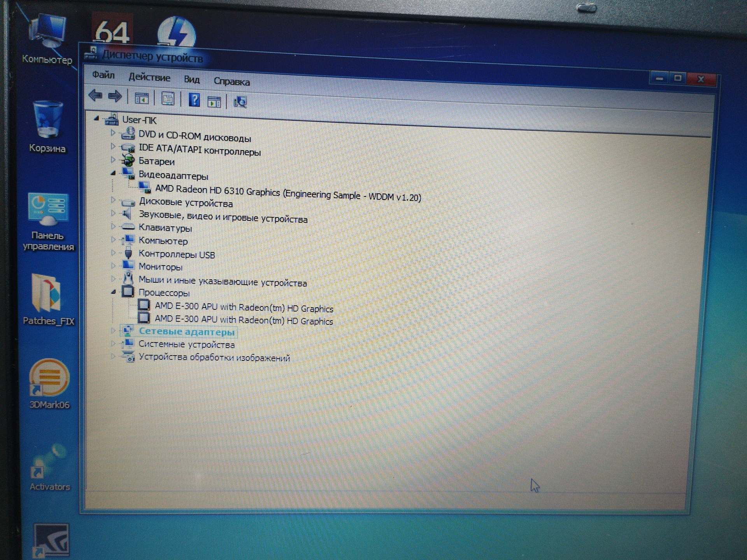Select Панель управления desktop shortcut
747x560 pixels.
(48, 222)
